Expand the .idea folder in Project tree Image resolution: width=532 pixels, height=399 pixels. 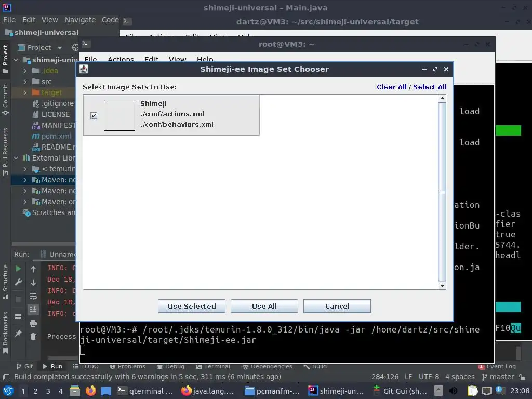pos(25,71)
